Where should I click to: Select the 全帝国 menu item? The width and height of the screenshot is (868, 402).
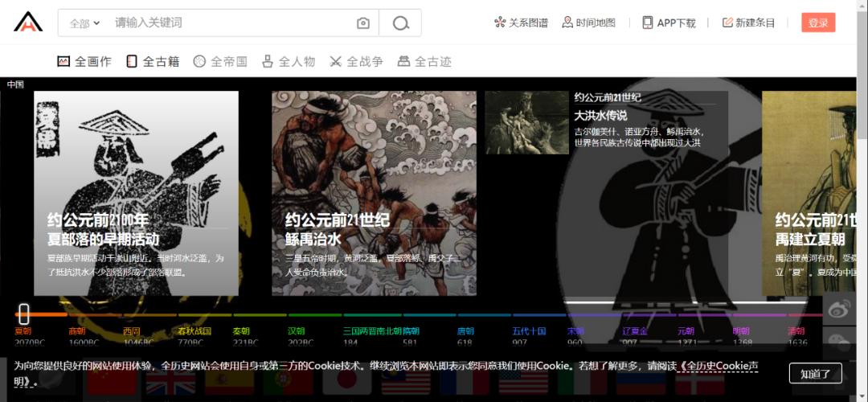(x=220, y=61)
